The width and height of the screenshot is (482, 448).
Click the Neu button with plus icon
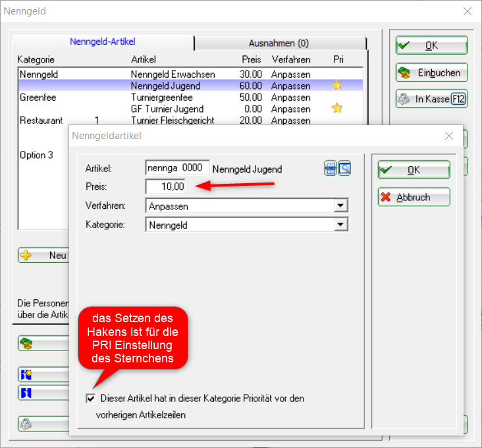43,256
